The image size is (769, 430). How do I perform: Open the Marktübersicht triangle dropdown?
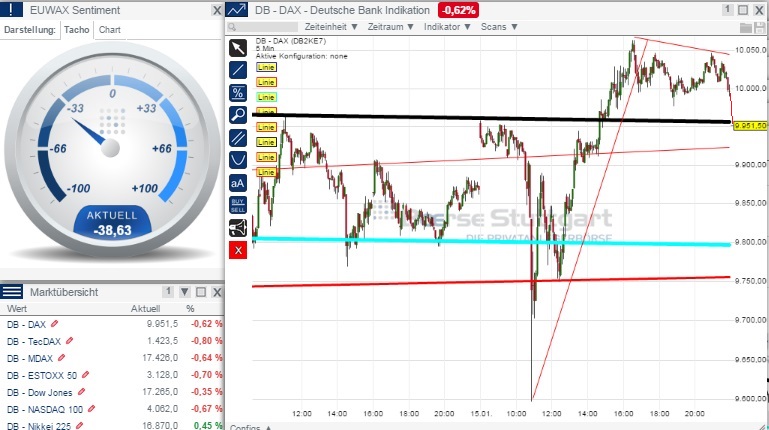tap(184, 292)
